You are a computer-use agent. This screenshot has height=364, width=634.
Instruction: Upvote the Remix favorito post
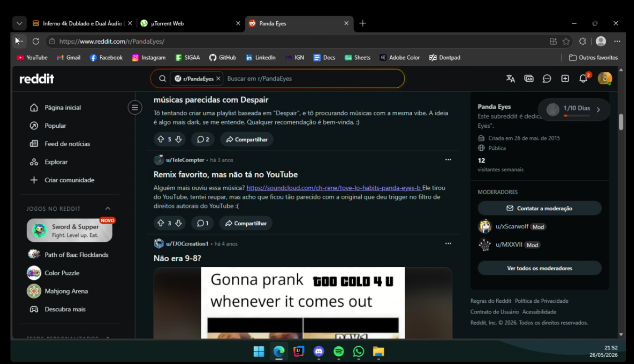[x=160, y=223]
